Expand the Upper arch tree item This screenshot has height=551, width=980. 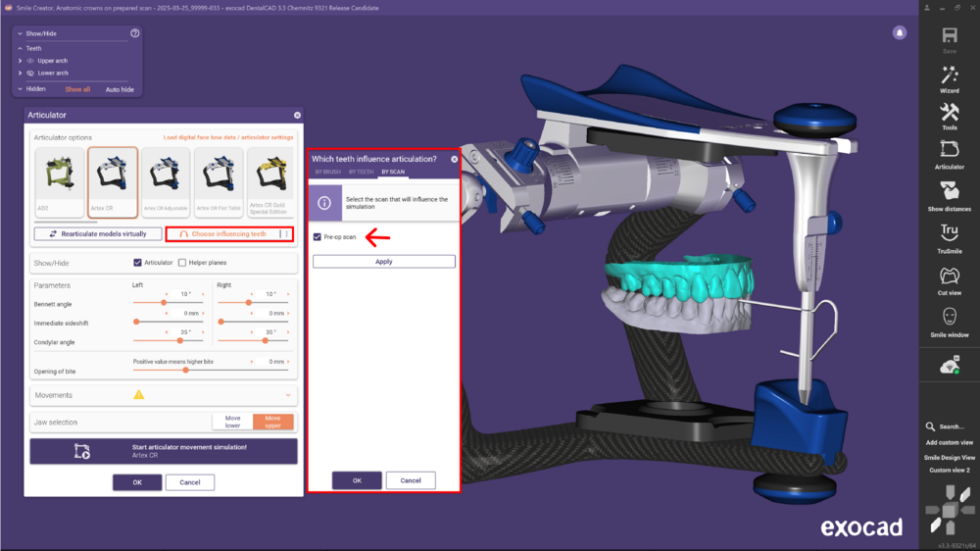point(21,61)
